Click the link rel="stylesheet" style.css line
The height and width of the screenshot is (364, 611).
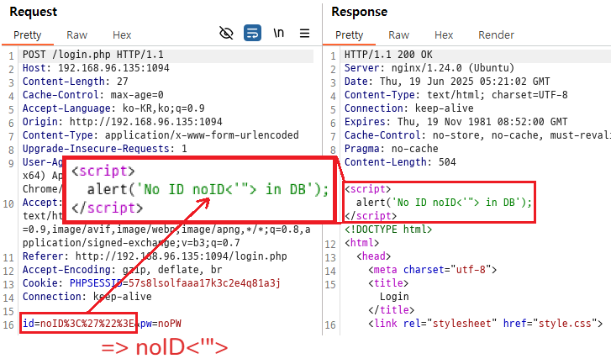coord(486,324)
